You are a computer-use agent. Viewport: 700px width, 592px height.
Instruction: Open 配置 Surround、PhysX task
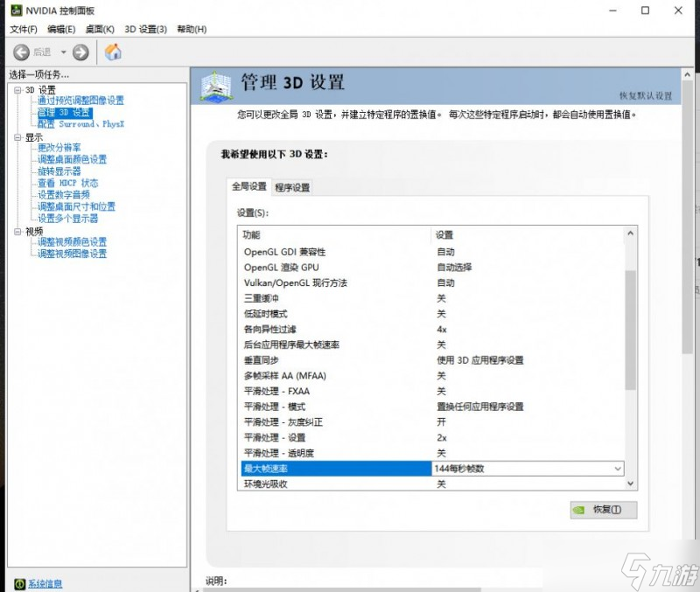click(80, 124)
